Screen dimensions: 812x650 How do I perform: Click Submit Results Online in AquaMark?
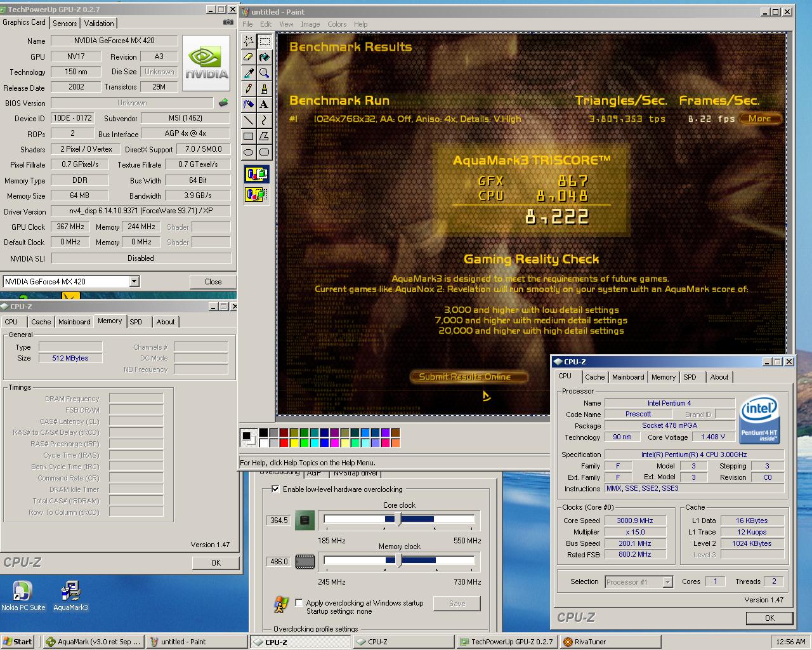pyautogui.click(x=469, y=376)
